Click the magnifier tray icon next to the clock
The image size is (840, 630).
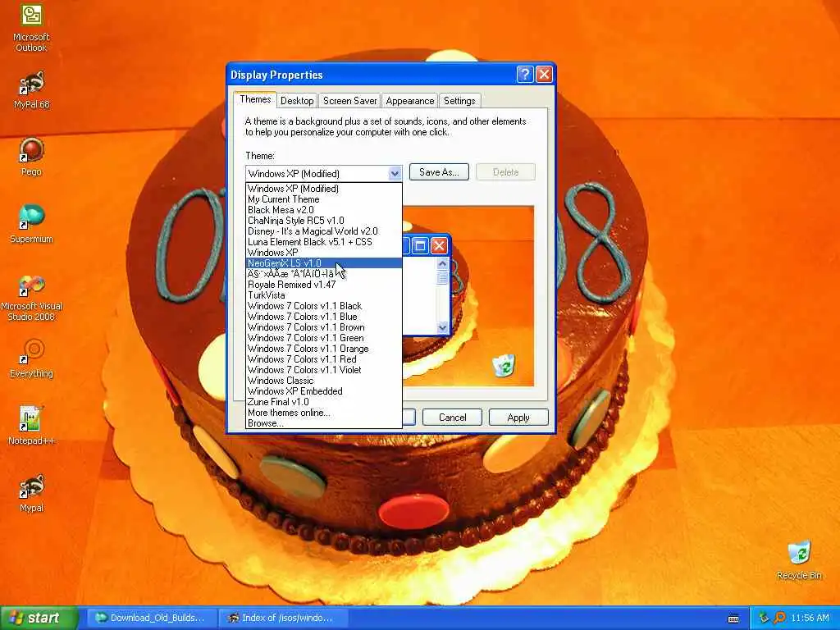pos(780,619)
